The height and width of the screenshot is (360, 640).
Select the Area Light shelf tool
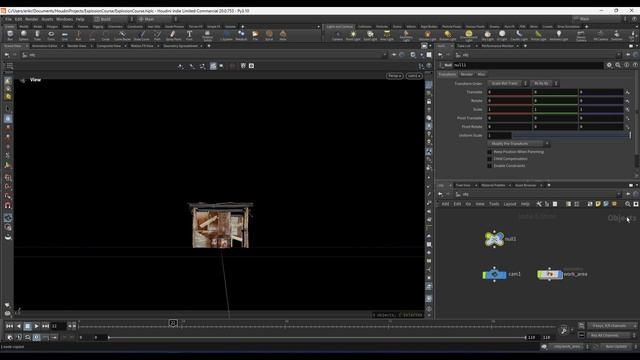pos(387,36)
